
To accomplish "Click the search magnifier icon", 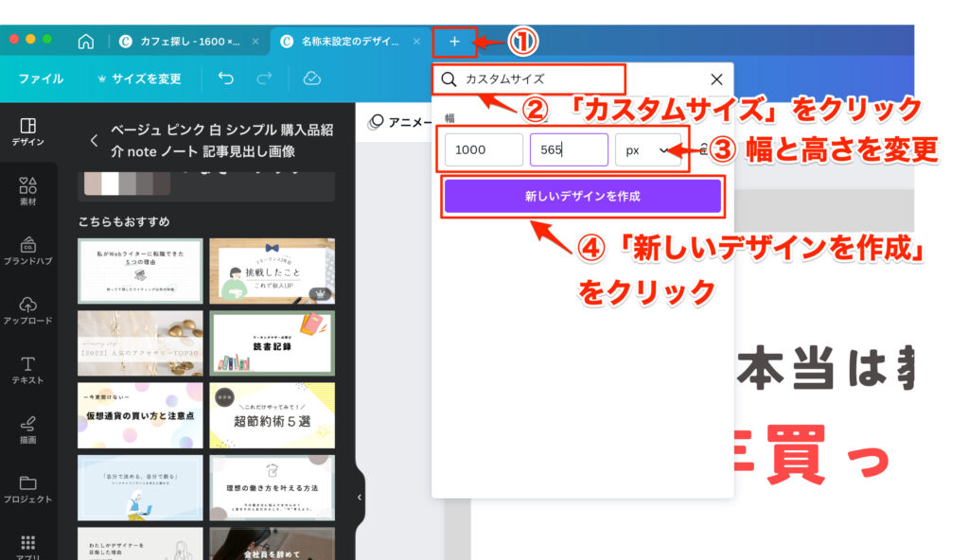I will [449, 79].
